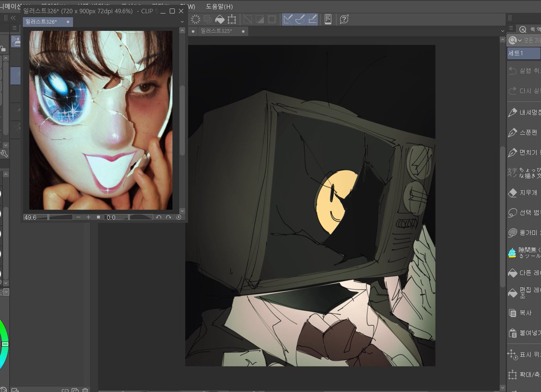
Task: Rotate right icon in 일러스트326 window
Action: (169, 217)
